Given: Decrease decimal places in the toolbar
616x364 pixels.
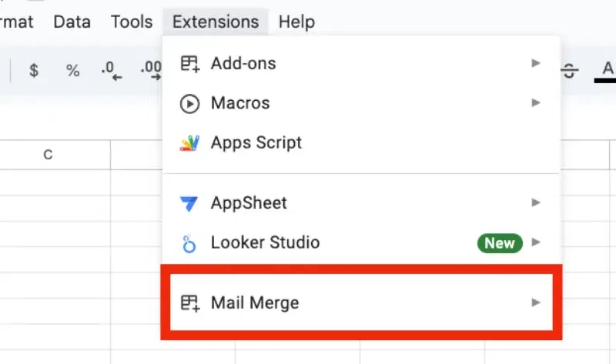Looking at the screenshot, I should pos(112,71).
